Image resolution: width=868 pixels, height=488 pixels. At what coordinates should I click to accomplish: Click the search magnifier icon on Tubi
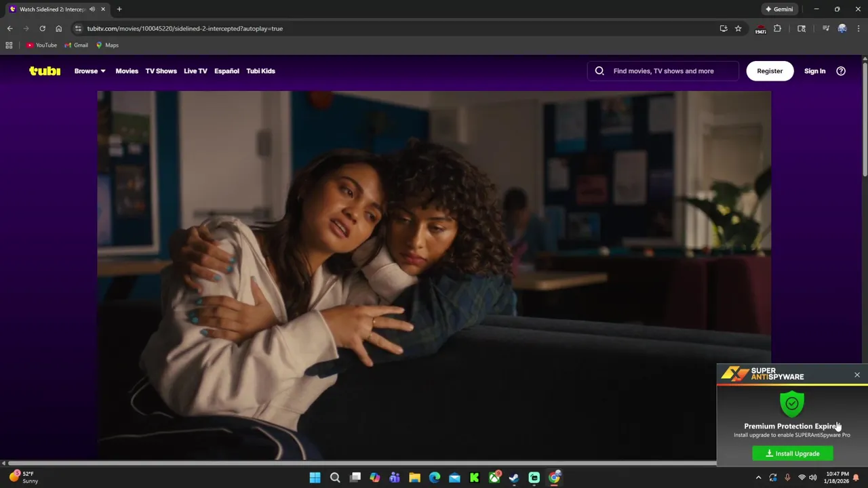[599, 70]
